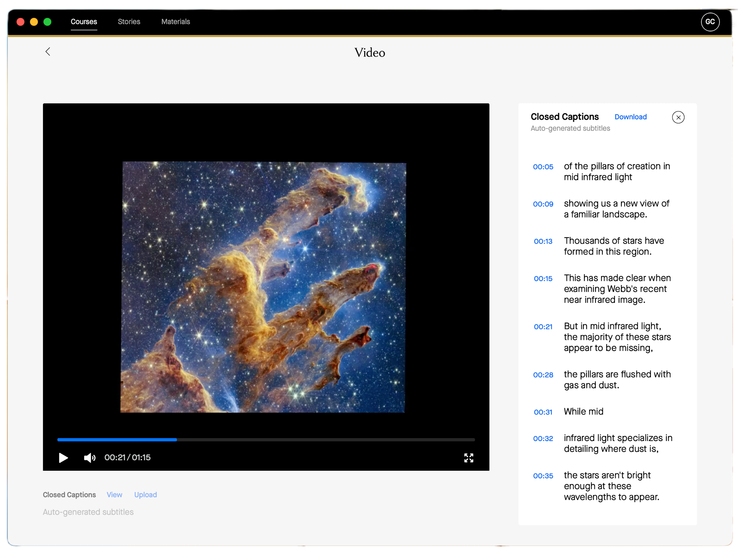This screenshot has height=560, width=752.
Task: Play the video
Action: 63,457
